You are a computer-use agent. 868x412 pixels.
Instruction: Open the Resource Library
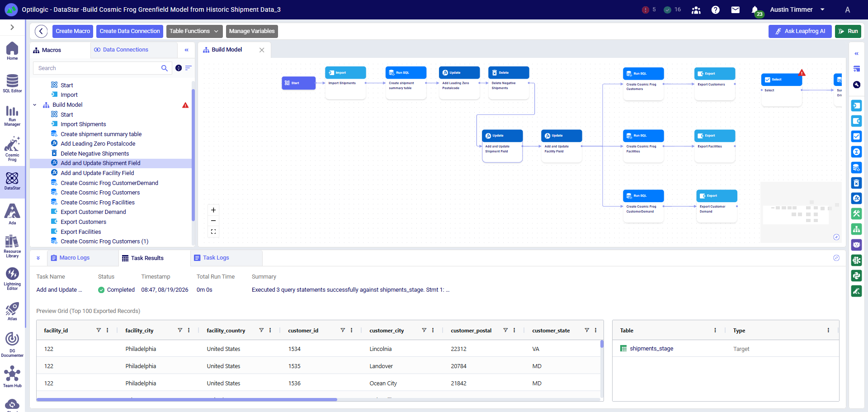pyautogui.click(x=12, y=246)
